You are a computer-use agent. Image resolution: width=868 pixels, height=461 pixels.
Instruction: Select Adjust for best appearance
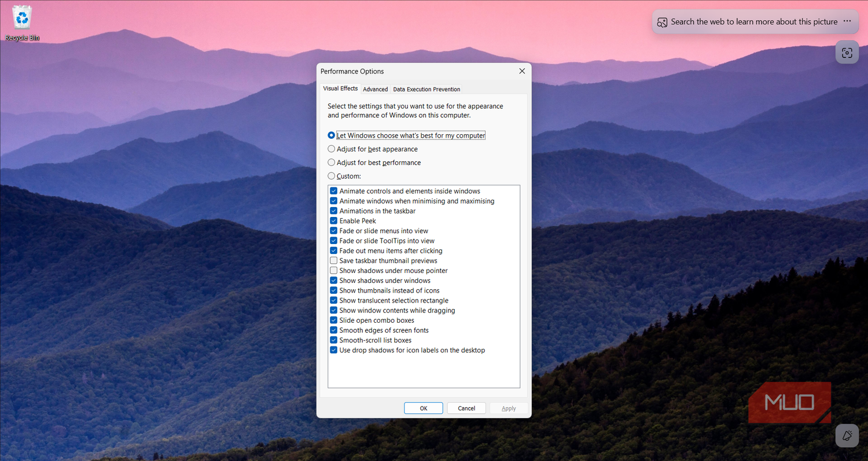(331, 149)
